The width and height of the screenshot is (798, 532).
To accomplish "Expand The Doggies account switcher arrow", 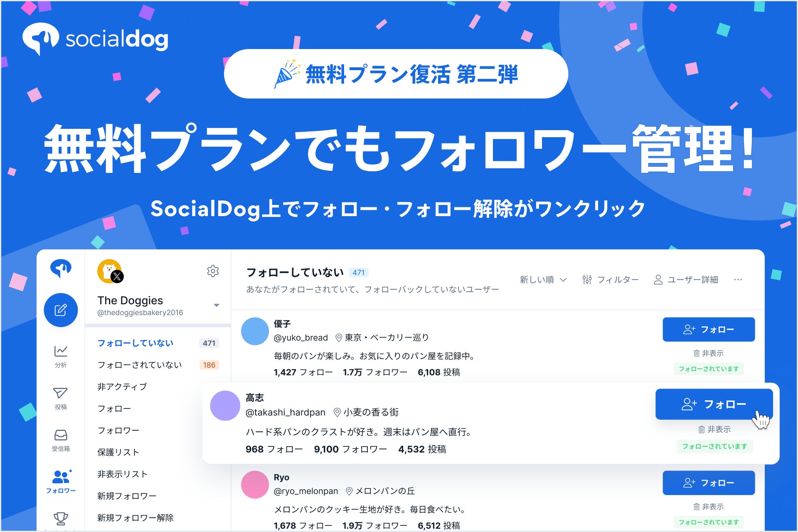I will [216, 305].
